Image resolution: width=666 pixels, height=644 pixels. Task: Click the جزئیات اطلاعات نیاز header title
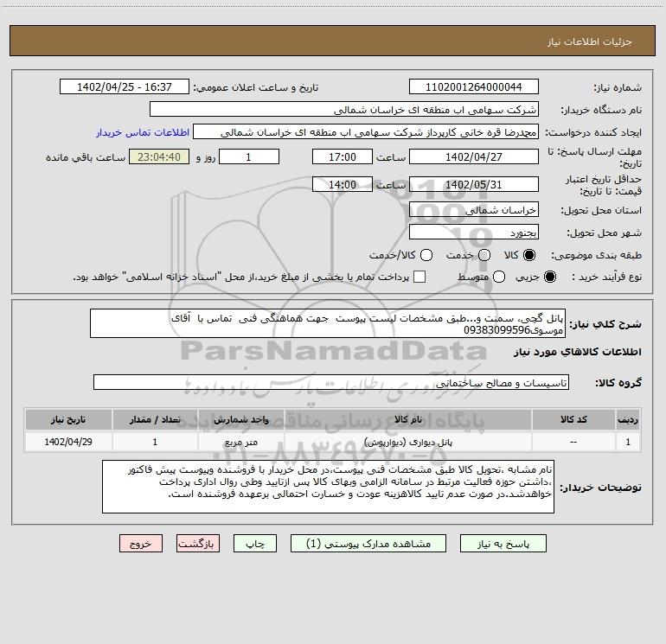tap(590, 41)
